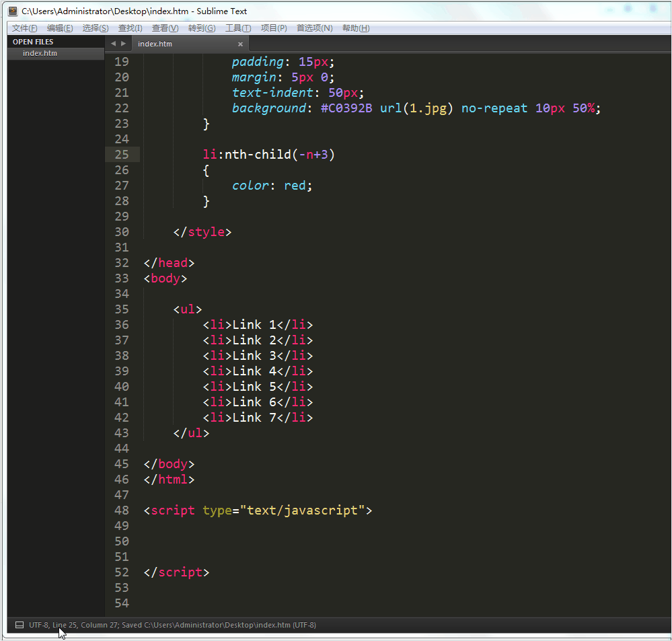The image size is (672, 641).
Task: Click the opening <body> tag
Action: [165, 278]
